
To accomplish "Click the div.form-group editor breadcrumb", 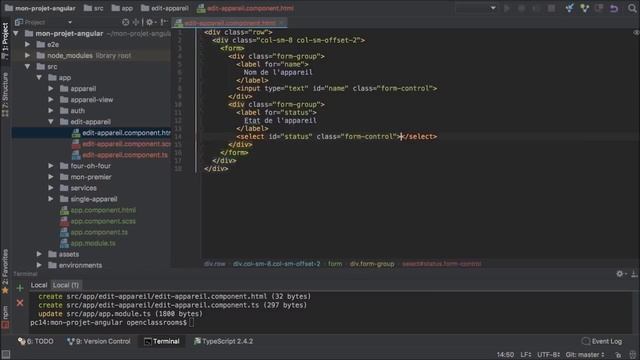I will 372,264.
